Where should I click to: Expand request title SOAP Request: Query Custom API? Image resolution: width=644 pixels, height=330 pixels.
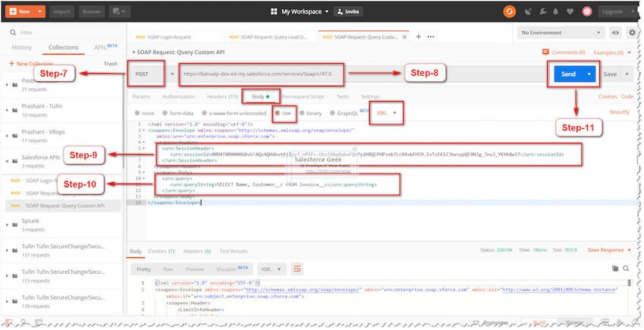point(134,52)
